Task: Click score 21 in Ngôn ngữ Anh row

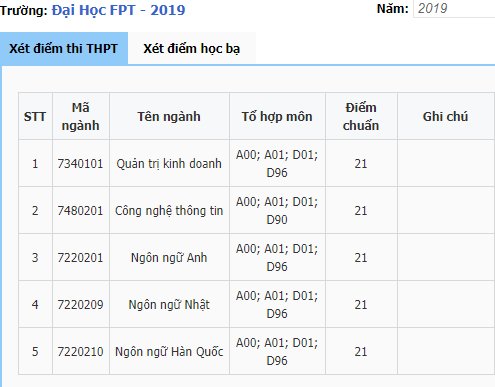Action: point(361,258)
